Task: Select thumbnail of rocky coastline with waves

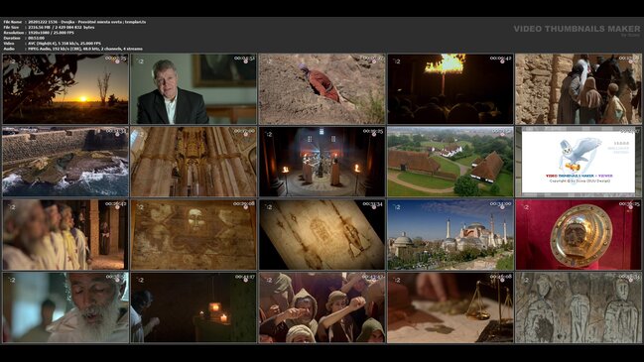Action: (x=65, y=162)
